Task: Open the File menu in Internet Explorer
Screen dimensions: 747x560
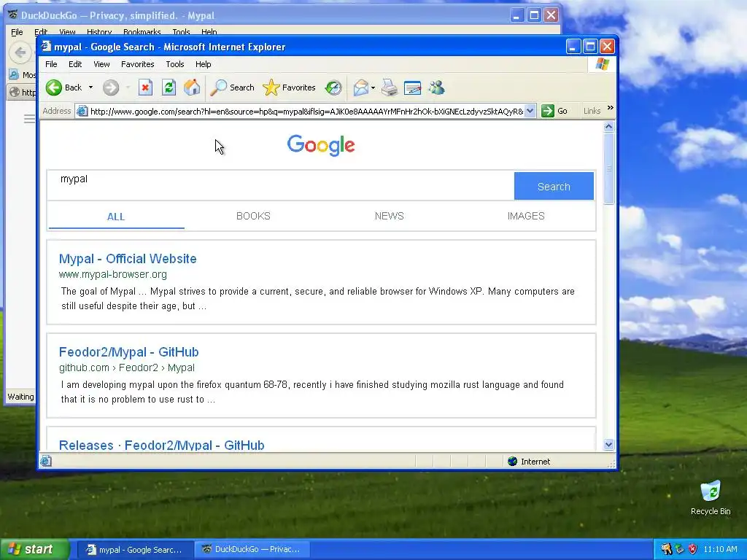Action: click(51, 64)
